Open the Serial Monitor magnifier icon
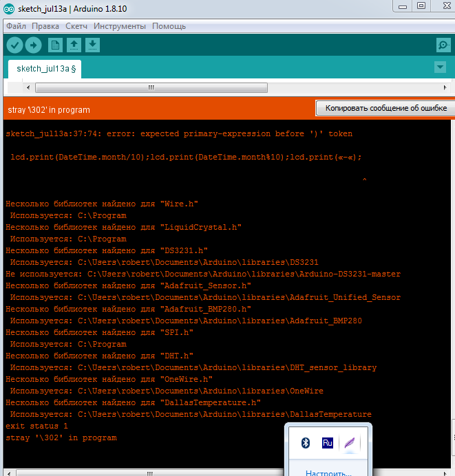Screen dimensions: 455x476 coord(443,45)
